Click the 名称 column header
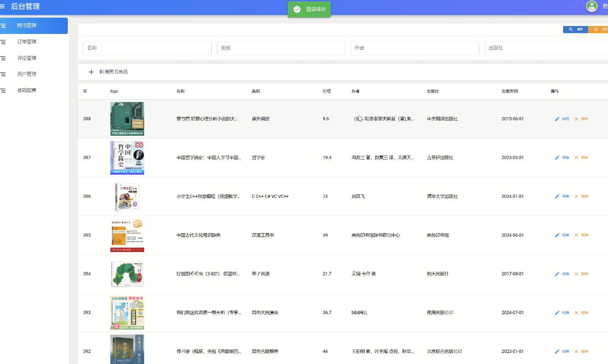This screenshot has height=364, width=608. tap(181, 91)
